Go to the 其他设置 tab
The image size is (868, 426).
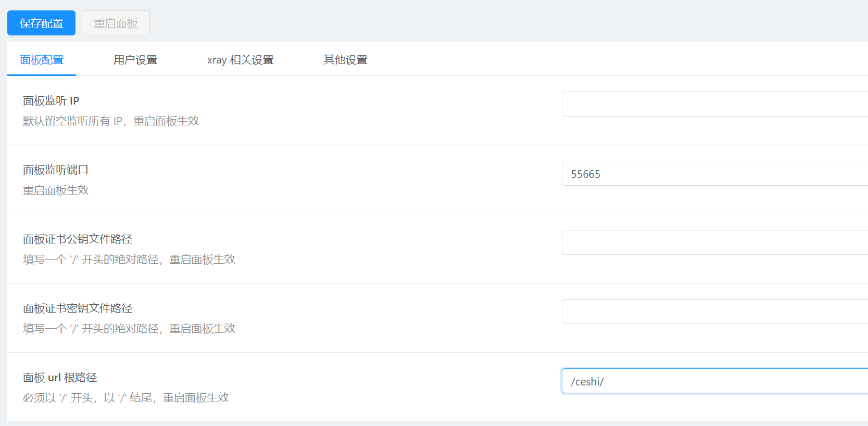(x=345, y=60)
